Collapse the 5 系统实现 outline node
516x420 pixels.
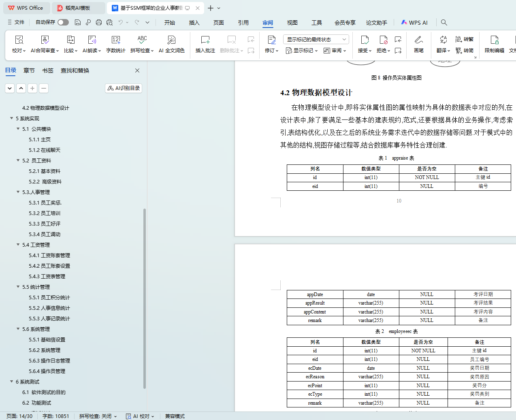(x=11, y=118)
